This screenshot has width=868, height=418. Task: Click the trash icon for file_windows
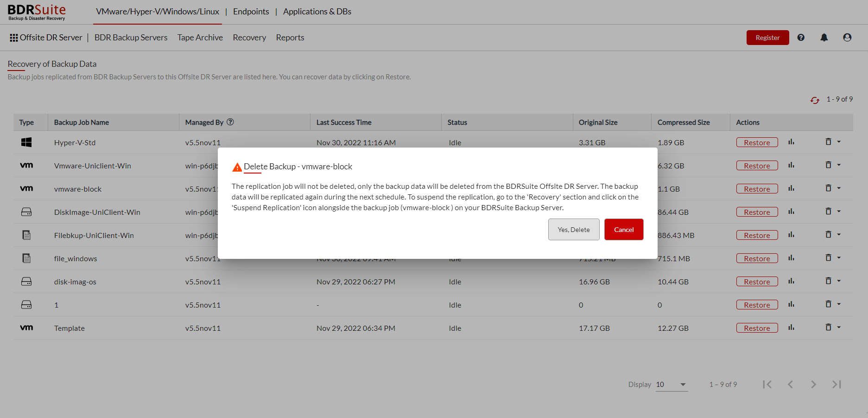coord(828,257)
